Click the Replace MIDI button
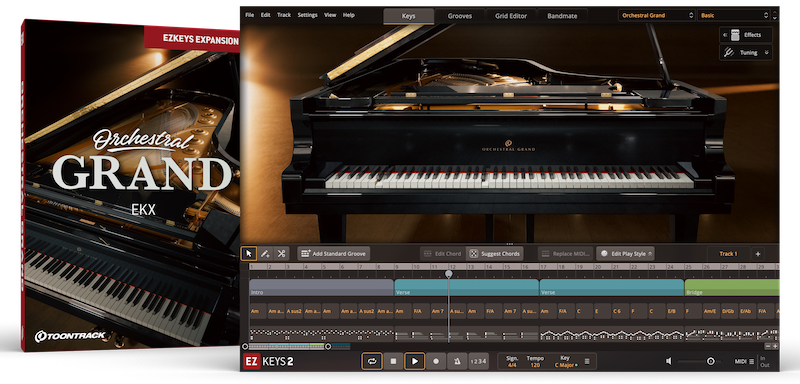800x384 pixels. tap(566, 253)
